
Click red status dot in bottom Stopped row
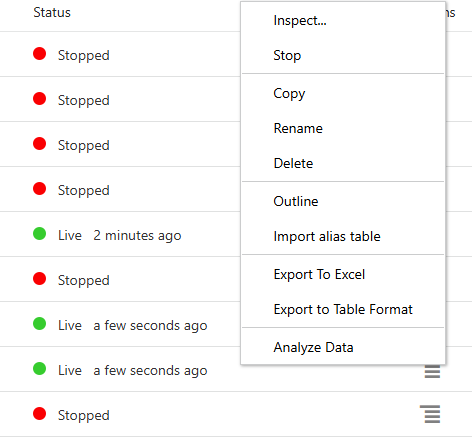(39, 414)
